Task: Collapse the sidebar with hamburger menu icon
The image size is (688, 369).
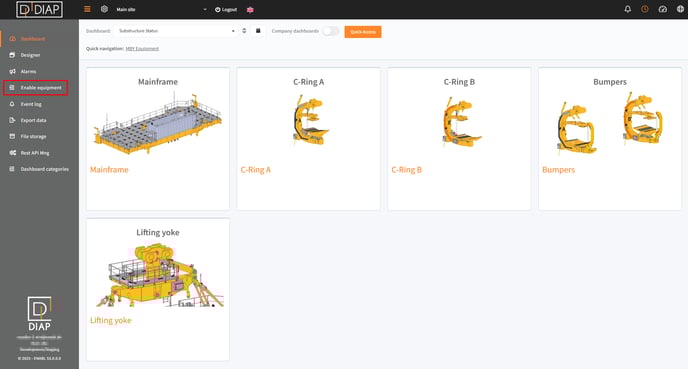Action: pos(87,9)
